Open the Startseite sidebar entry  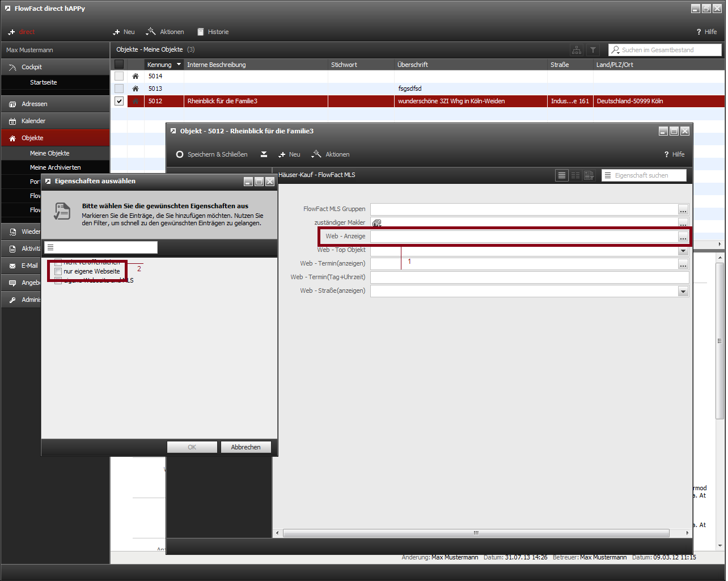pos(55,82)
